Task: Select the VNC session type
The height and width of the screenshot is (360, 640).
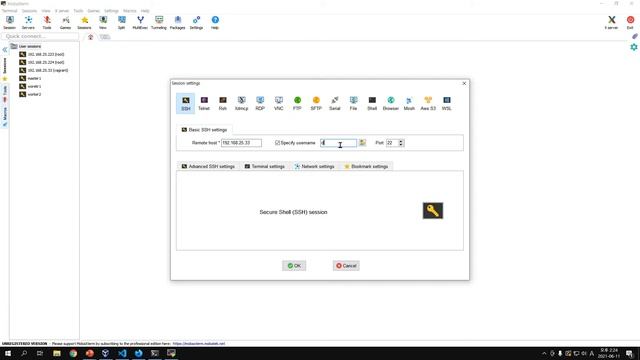Action: tap(278, 103)
